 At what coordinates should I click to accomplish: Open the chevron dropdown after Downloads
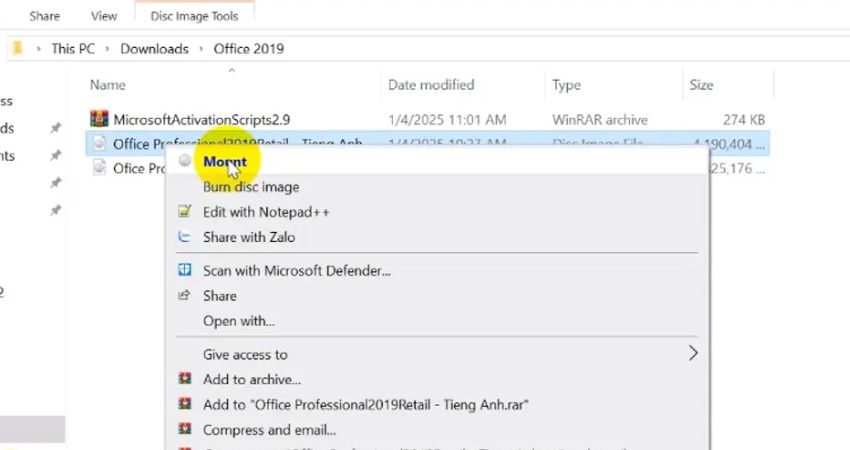pyautogui.click(x=201, y=48)
